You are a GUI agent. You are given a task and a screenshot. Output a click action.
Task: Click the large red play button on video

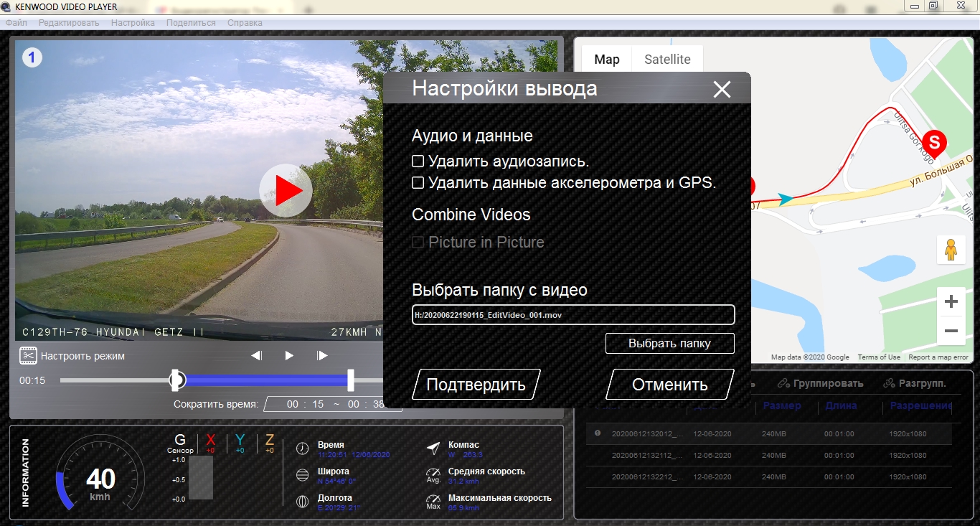pyautogui.click(x=286, y=191)
